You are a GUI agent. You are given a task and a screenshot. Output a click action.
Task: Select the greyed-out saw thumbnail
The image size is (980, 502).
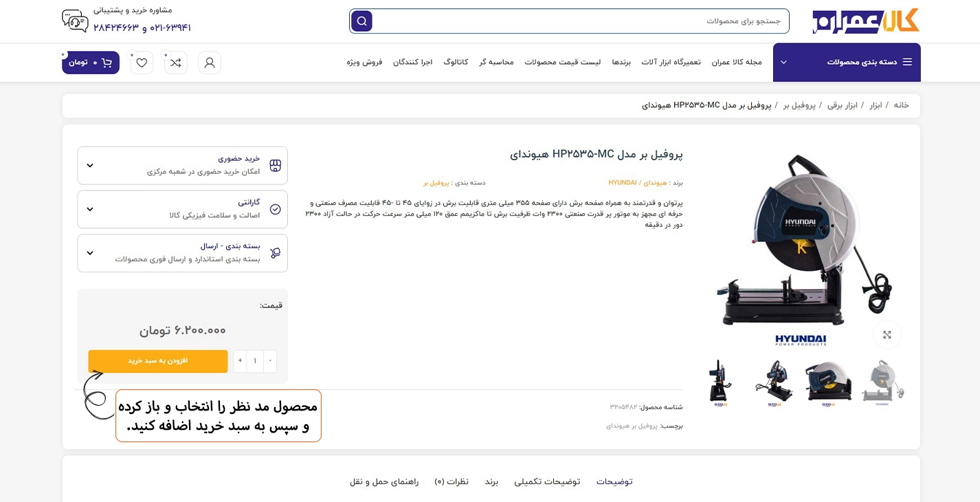(x=882, y=382)
